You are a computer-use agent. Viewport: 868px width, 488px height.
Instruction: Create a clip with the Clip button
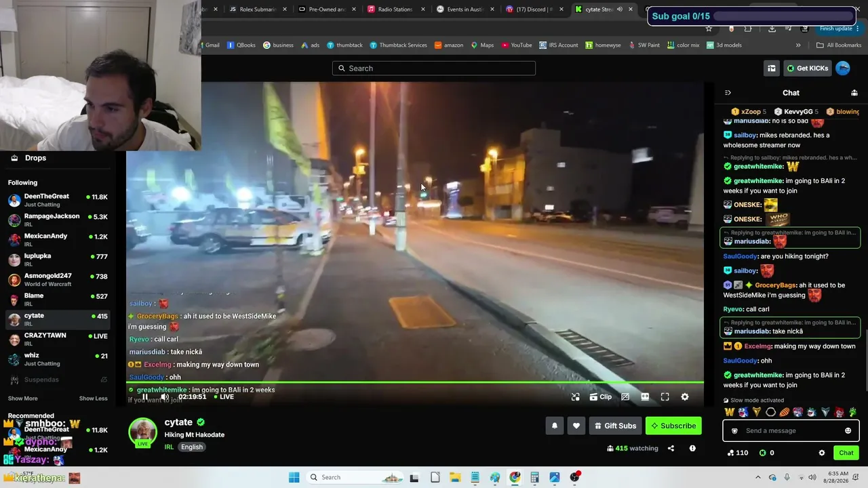pos(601,397)
